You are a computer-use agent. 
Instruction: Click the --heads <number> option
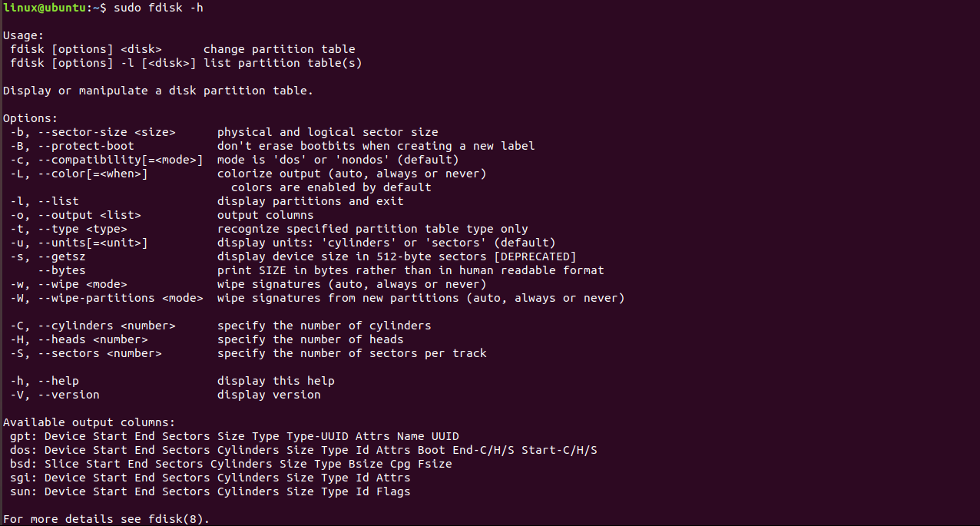pos(93,339)
